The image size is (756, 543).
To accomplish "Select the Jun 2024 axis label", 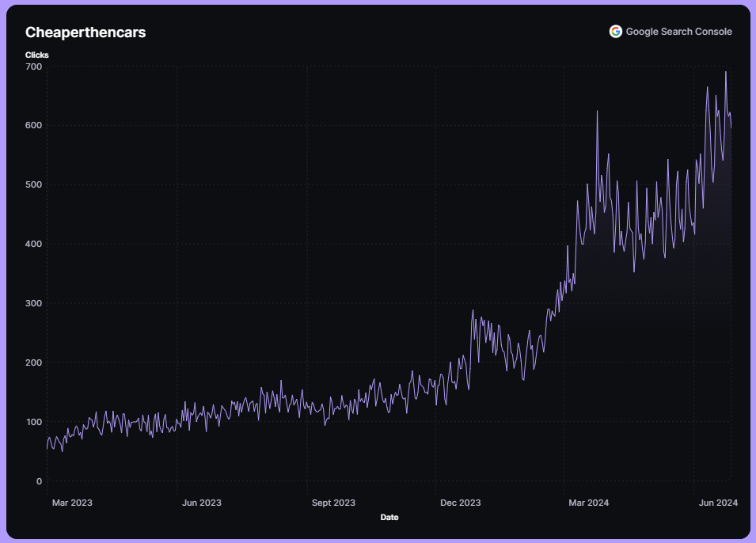I will (717, 503).
